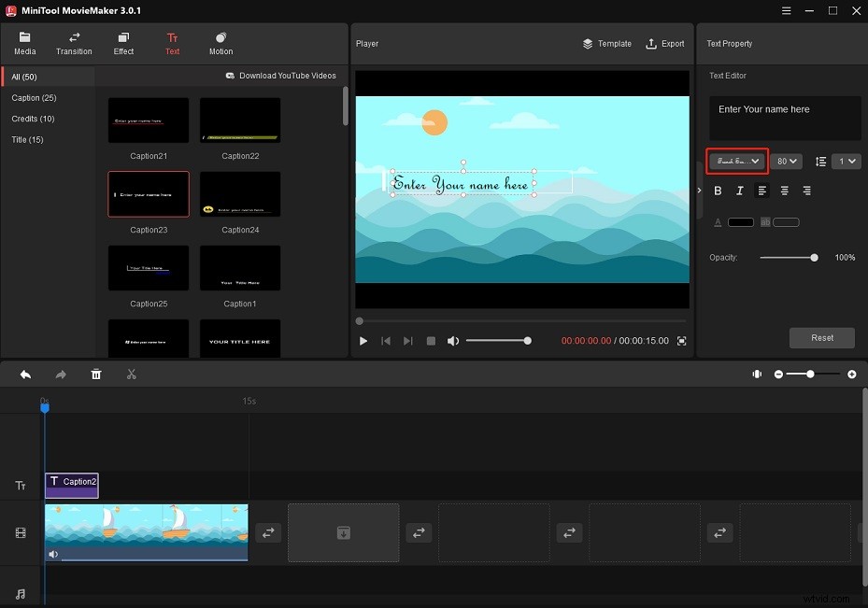Screen dimensions: 868x608
Task: Toggle bold text formatting
Action: coord(718,191)
